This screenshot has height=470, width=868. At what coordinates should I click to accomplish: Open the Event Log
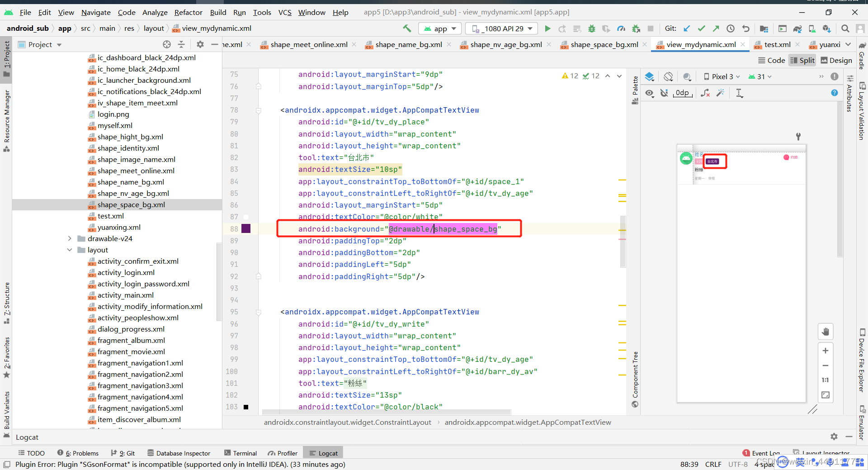point(761,453)
